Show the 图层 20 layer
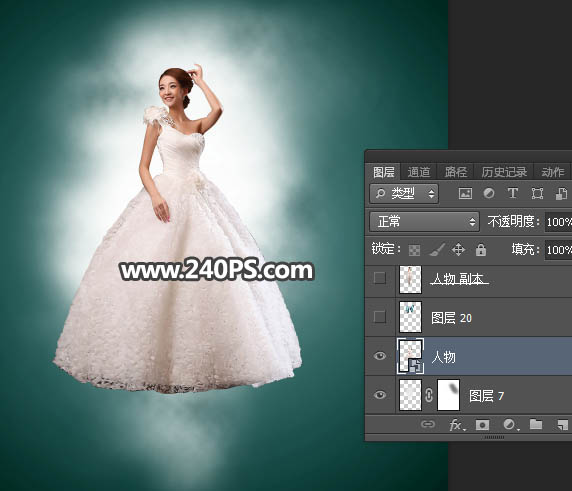This screenshot has width=572, height=491. [x=380, y=317]
